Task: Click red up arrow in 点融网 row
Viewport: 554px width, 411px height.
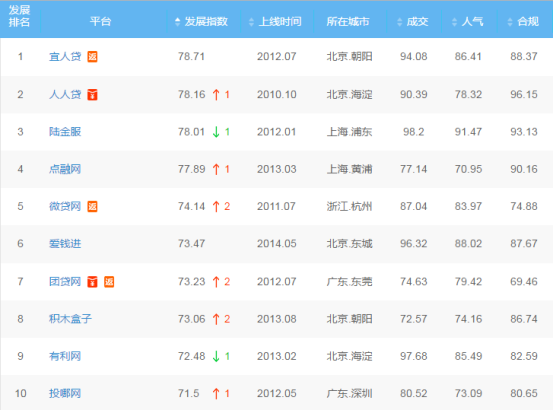Action: tap(216, 169)
